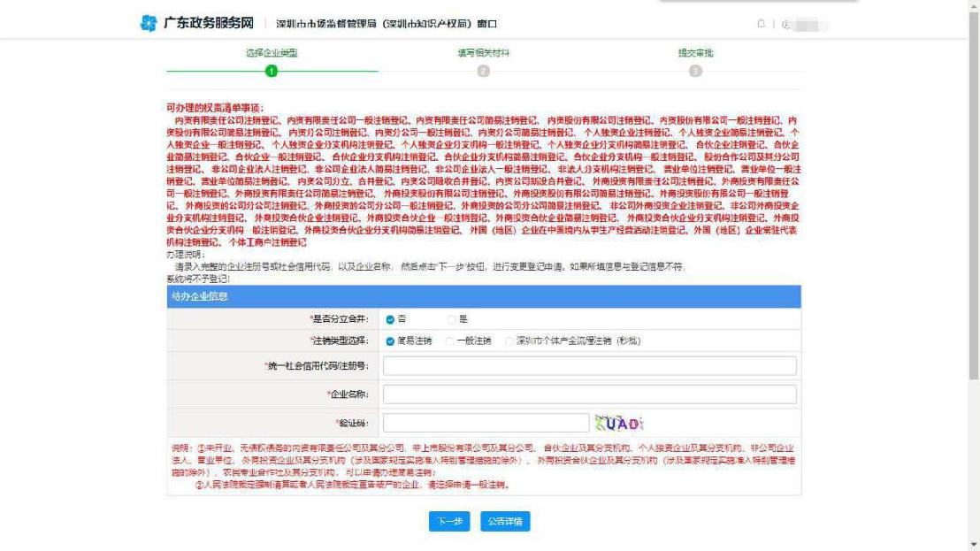Click the step 3 gray circle indicator
The image size is (980, 551).
[x=695, y=71]
